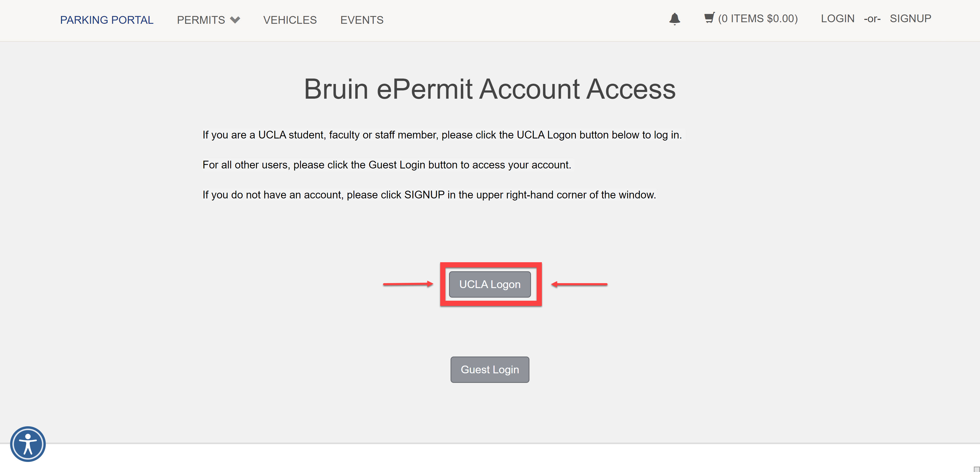The height and width of the screenshot is (472, 980).
Task: Open accessibility options at bottom left
Action: point(27,444)
